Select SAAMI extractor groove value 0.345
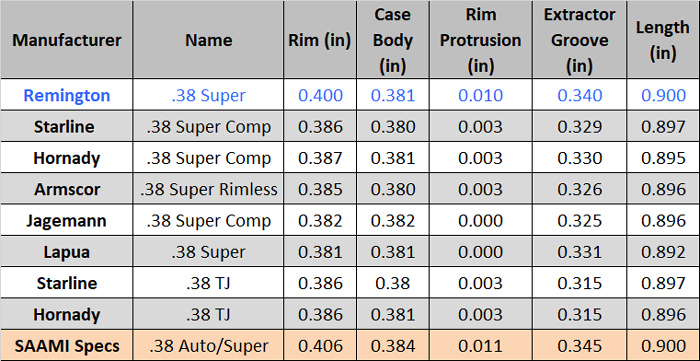Image resolution: width=700 pixels, height=361 pixels. pyautogui.click(x=579, y=346)
